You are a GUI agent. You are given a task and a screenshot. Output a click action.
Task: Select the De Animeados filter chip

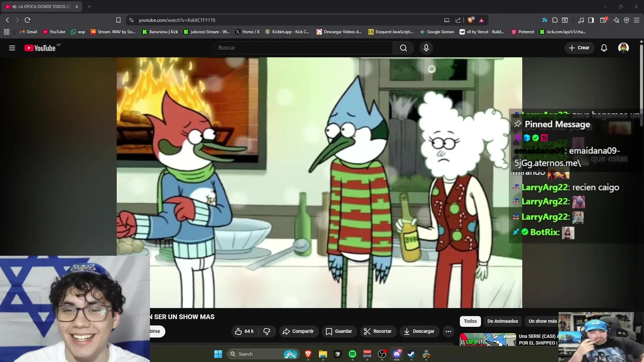pyautogui.click(x=503, y=321)
